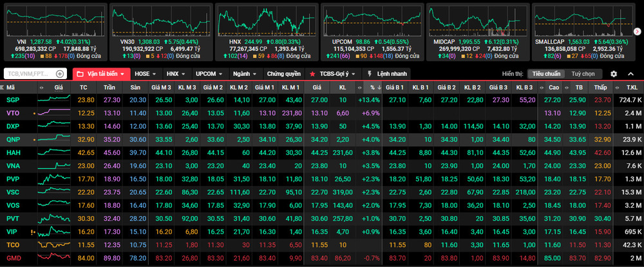Open the SGP stock ticker
This screenshot has width=644, height=267.
click(13, 100)
